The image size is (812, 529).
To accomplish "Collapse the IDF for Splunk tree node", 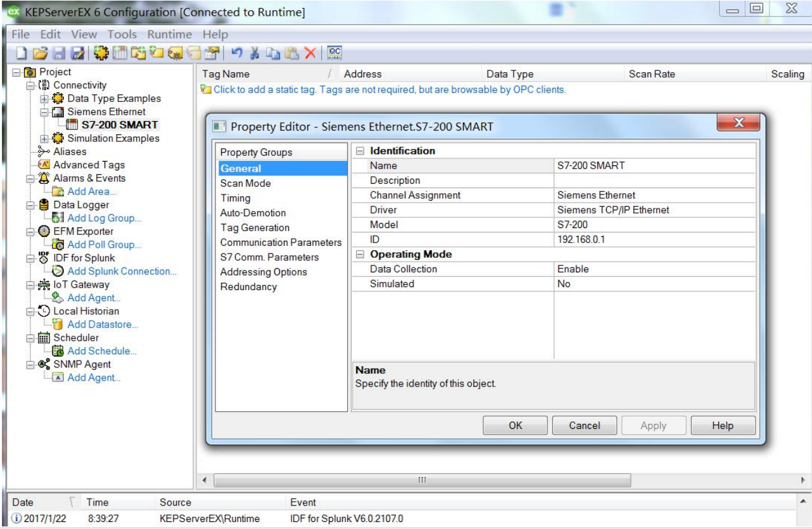I will 30,258.
